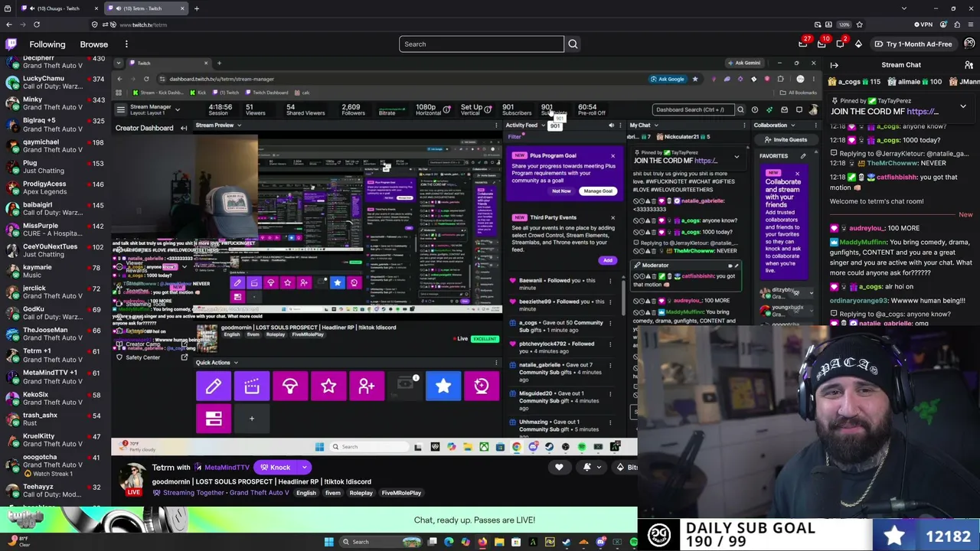The height and width of the screenshot is (551, 980).
Task: Select LuckyChamu channel in the sidebar
Action: [55, 83]
